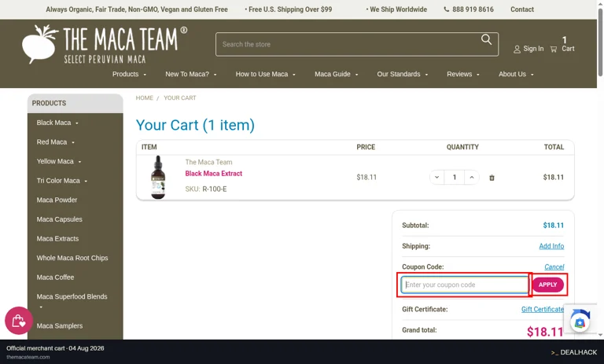
Task: Click the Search the store field
Action: pos(357,44)
